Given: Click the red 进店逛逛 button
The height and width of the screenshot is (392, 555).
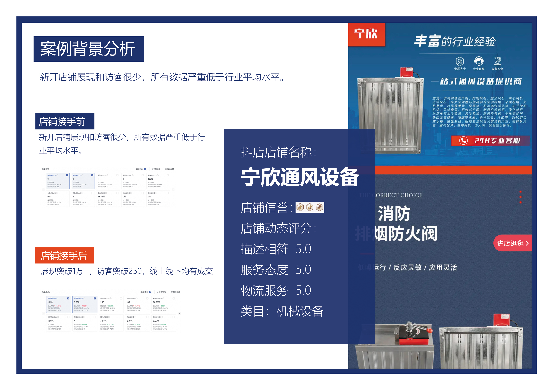Looking at the screenshot, I should coord(513,243).
